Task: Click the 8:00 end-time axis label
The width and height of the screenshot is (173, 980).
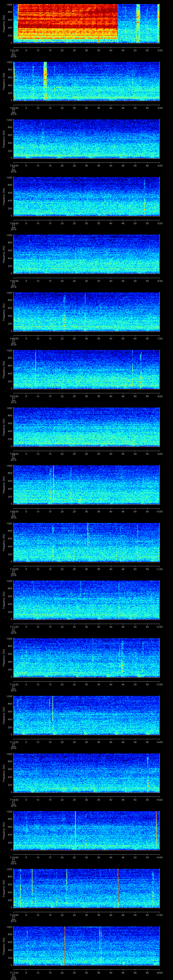Action: click(x=160, y=396)
